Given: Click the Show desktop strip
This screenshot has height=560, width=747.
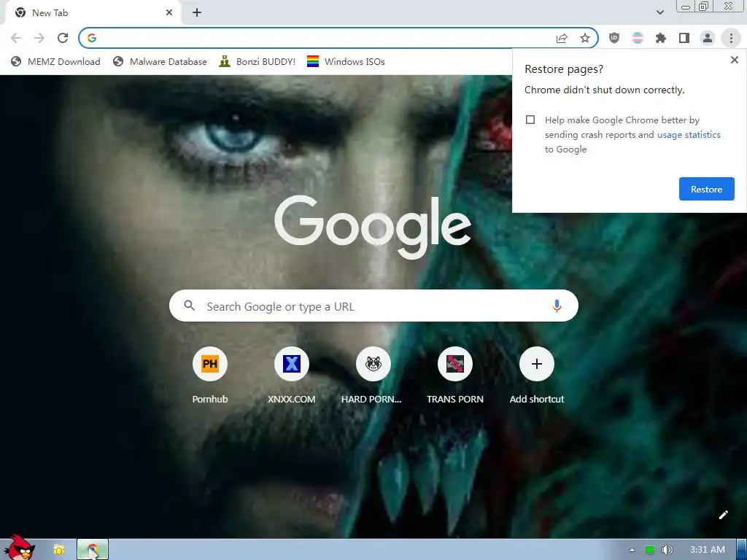Looking at the screenshot, I should (x=742, y=550).
